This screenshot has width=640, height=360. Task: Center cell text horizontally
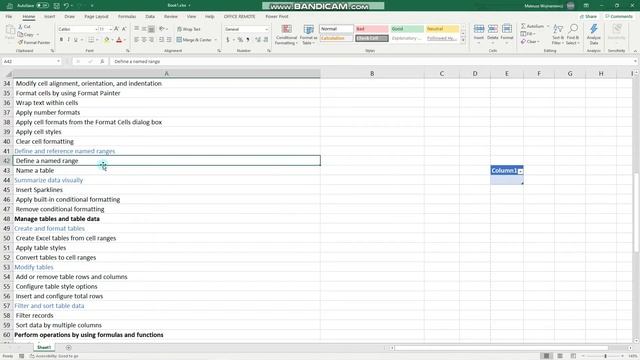[x=144, y=40]
